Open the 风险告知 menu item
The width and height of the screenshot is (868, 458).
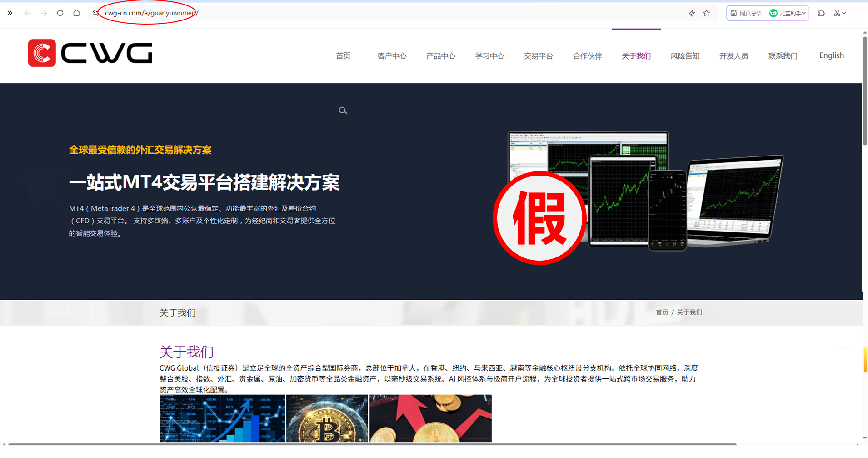click(685, 56)
